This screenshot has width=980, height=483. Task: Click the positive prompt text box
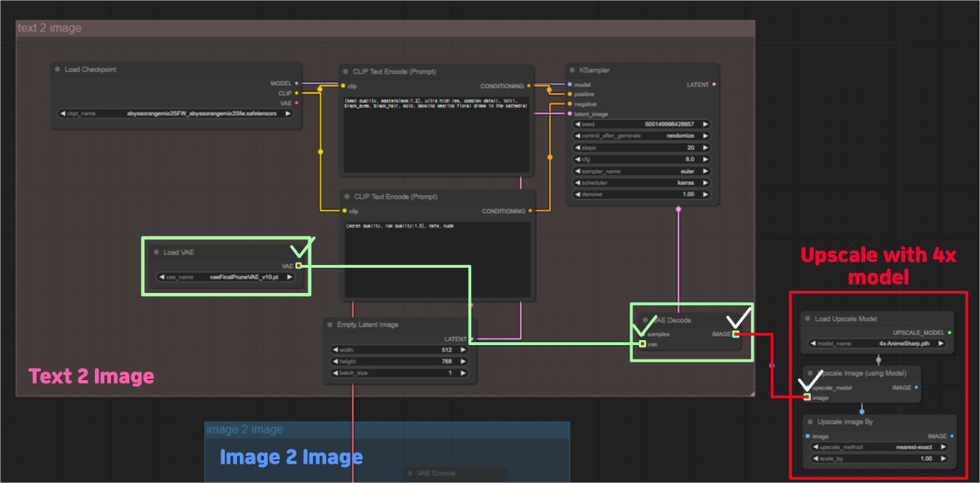point(436,134)
